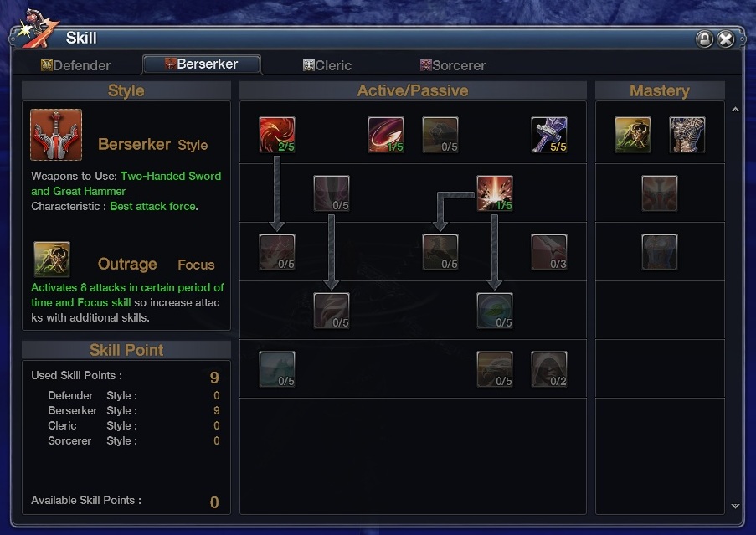The height and width of the screenshot is (535, 756).
Task: Switch to the Sorcerer tab
Action: coord(453,65)
